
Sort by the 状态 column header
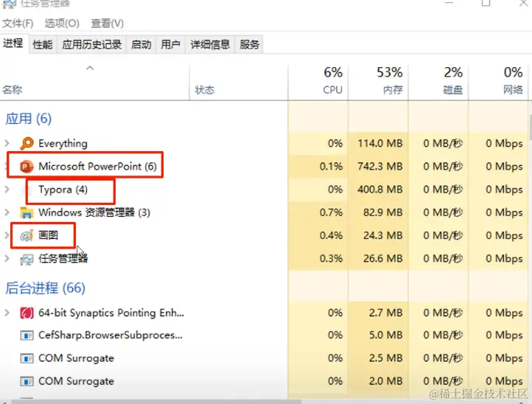click(x=205, y=90)
